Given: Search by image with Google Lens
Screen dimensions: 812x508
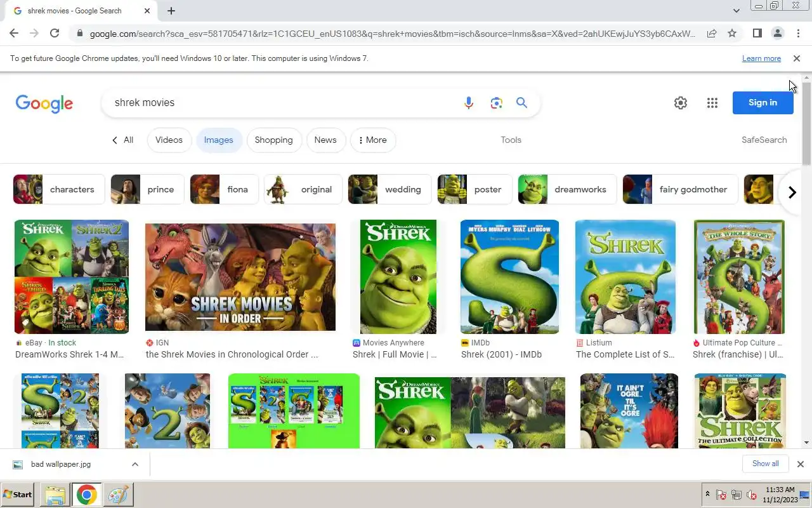Looking at the screenshot, I should [496, 103].
